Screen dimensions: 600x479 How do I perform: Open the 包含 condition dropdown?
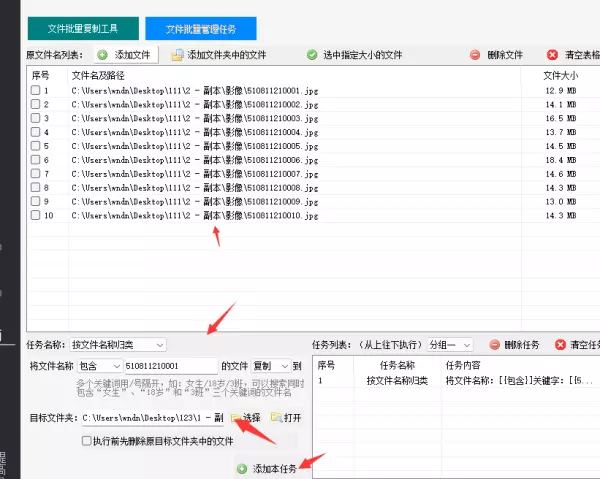[99, 366]
